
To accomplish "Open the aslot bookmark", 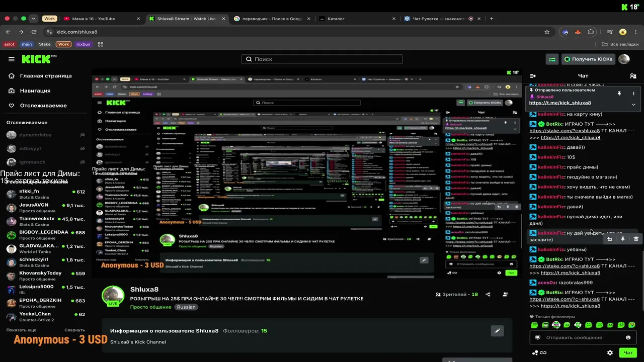I will [x=10, y=44].
